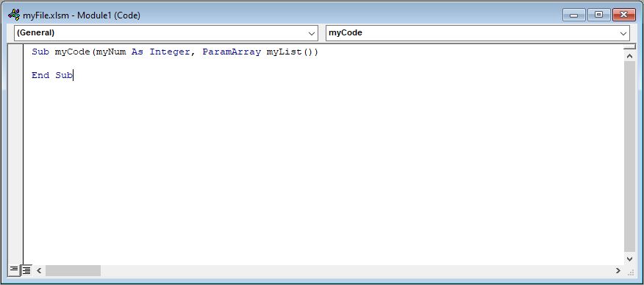Click the vertical scrollbar down arrow

click(x=629, y=258)
